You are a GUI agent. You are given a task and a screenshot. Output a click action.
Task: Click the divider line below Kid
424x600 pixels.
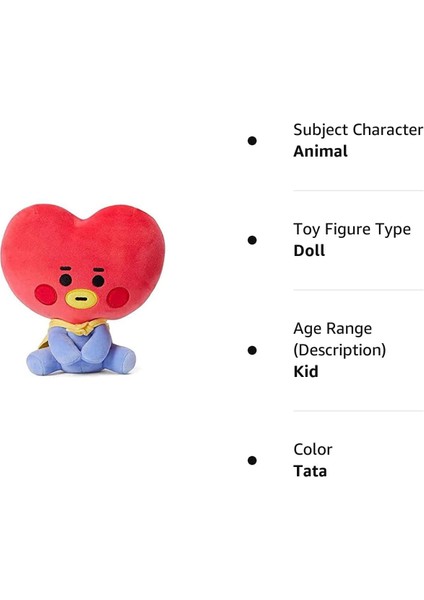click(359, 411)
